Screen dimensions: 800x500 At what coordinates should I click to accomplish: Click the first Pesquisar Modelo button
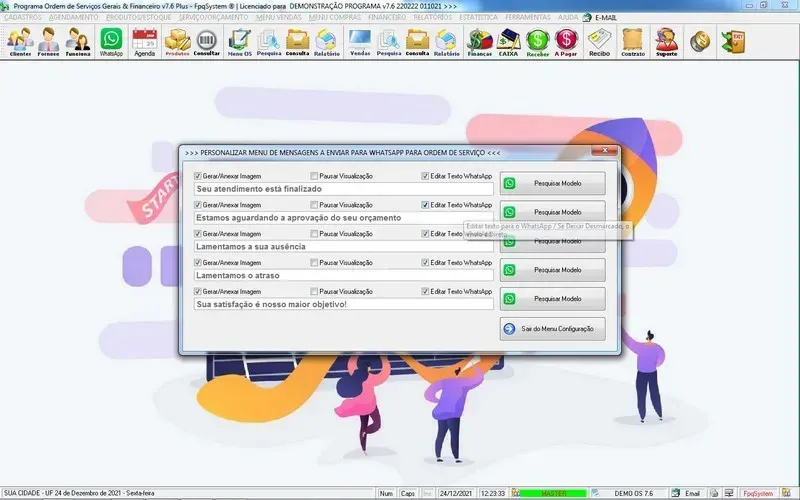click(552, 184)
